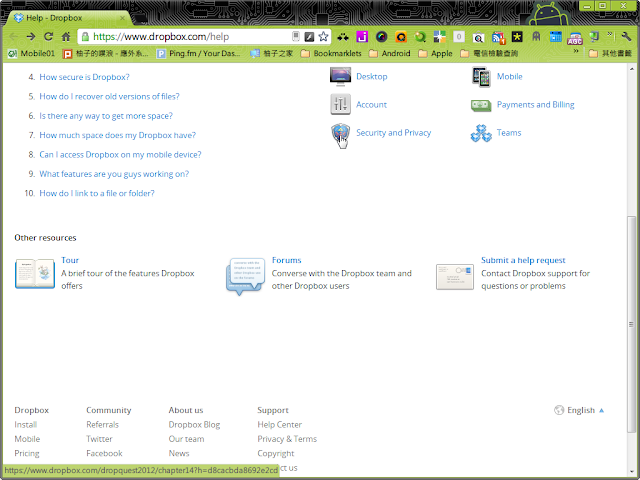Click the pencil edit icon in address bar
Viewport: 640px width, 480px height.
309,37
